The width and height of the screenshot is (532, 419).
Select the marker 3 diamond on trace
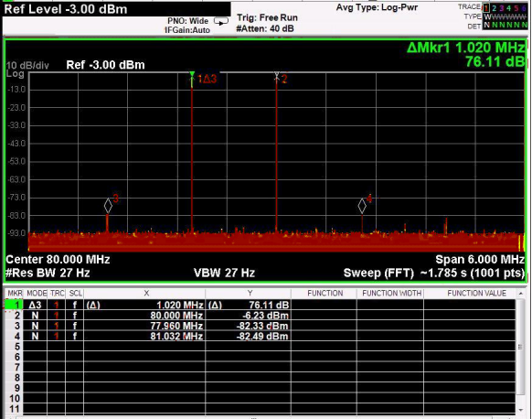click(x=108, y=206)
